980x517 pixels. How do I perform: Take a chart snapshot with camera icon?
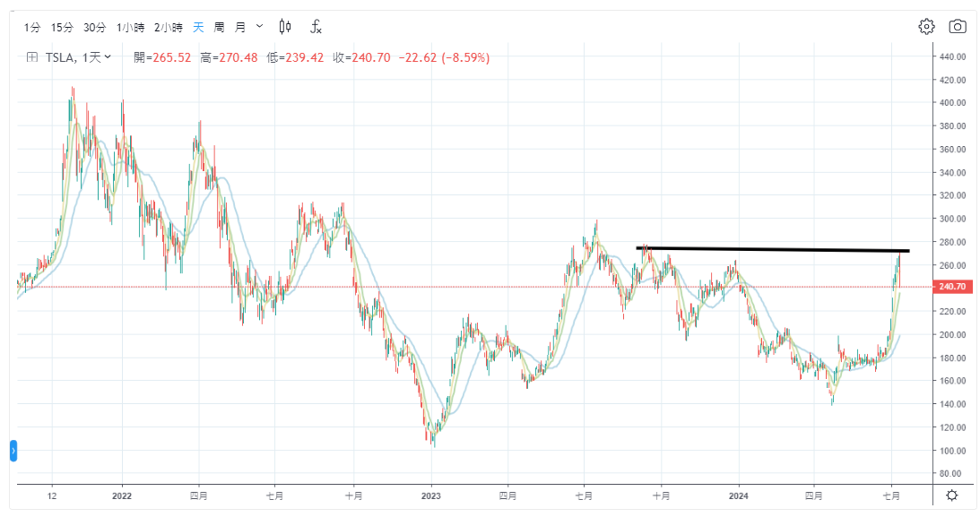[x=957, y=27]
